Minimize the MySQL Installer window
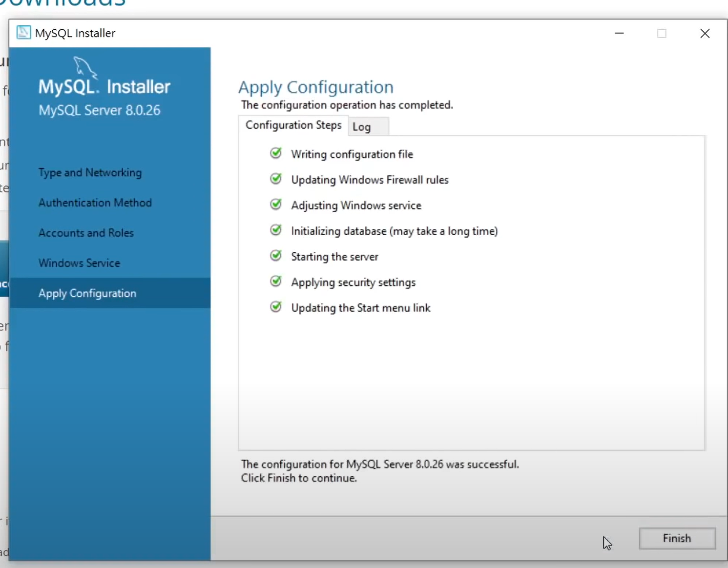The width and height of the screenshot is (728, 568). [619, 33]
